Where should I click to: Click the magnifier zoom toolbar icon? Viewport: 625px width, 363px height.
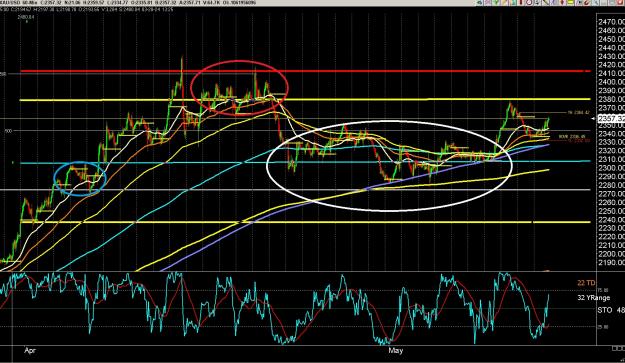tap(596, 2)
